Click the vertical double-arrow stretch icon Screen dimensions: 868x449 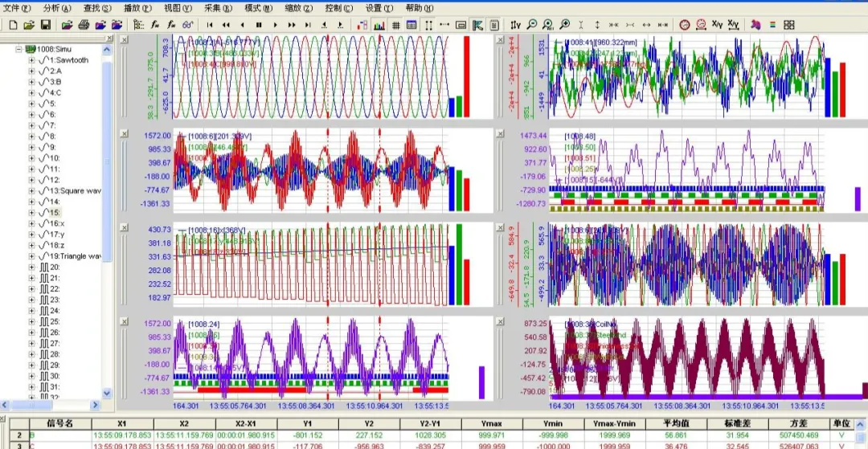597,25
